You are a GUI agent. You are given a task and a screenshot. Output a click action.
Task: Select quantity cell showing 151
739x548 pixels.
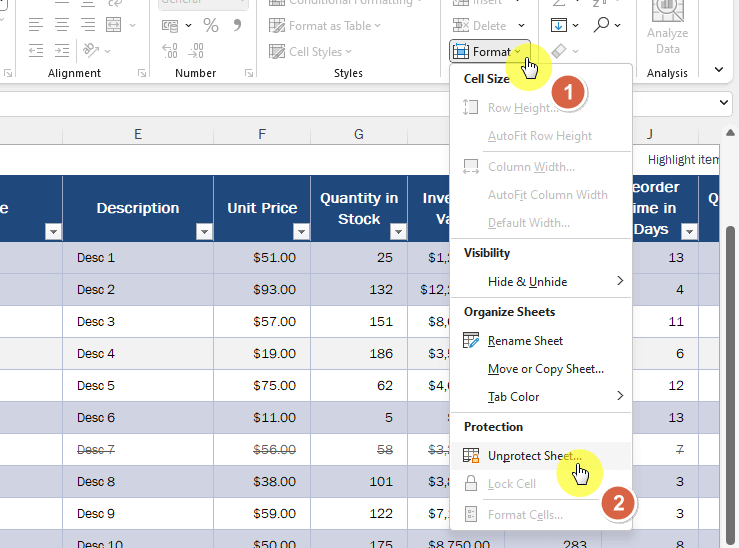coord(359,322)
